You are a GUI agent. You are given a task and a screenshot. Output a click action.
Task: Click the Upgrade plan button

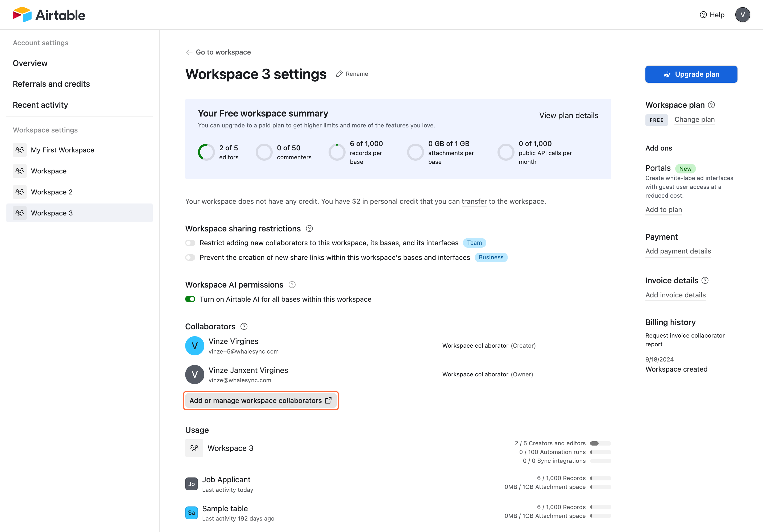(691, 74)
